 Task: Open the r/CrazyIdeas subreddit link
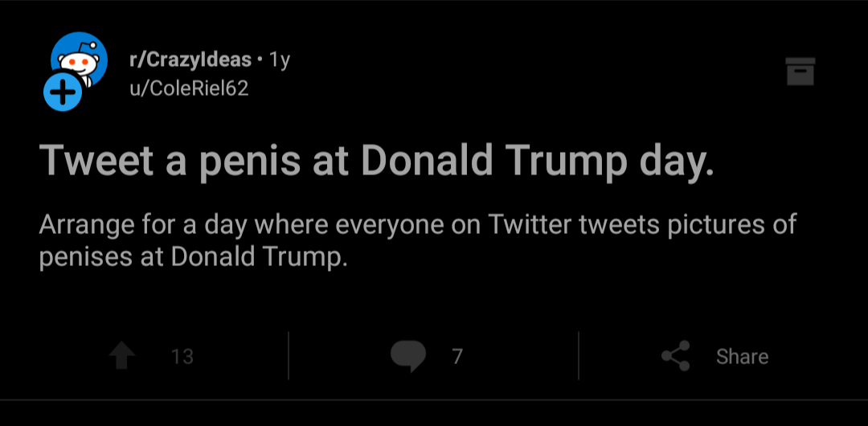point(190,59)
